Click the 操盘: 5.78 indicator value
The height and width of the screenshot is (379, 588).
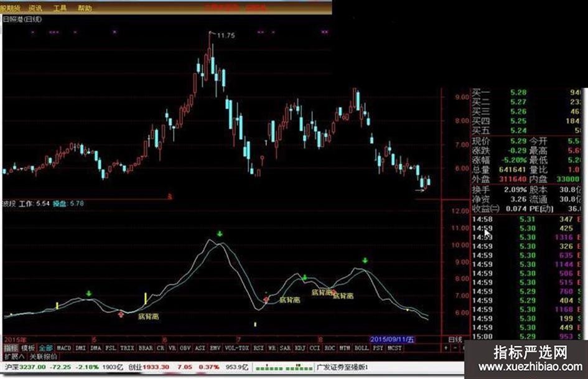click(x=68, y=204)
